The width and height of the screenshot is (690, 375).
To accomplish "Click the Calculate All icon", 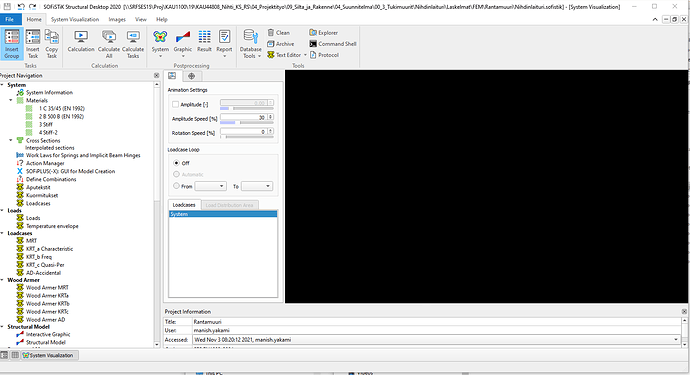I will coord(109,44).
